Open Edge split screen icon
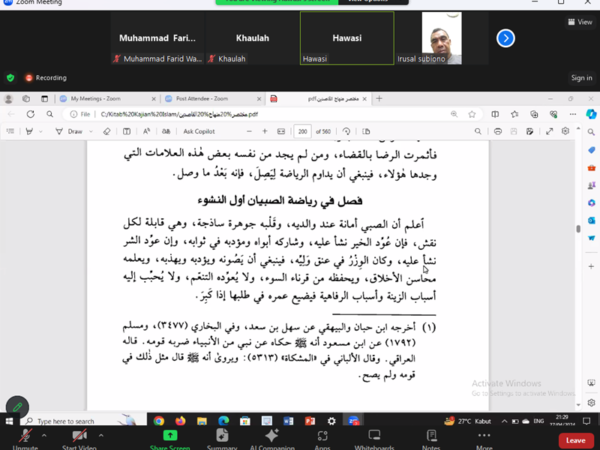 [x=495, y=114]
